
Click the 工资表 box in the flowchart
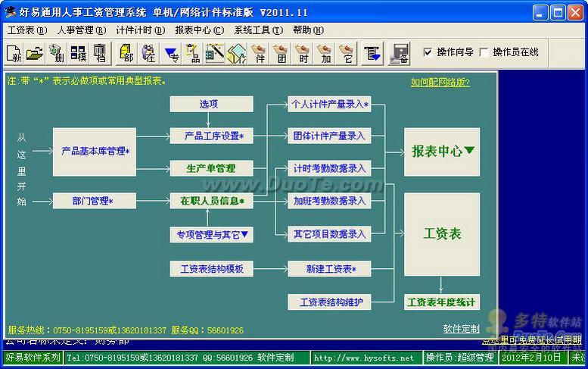(442, 234)
